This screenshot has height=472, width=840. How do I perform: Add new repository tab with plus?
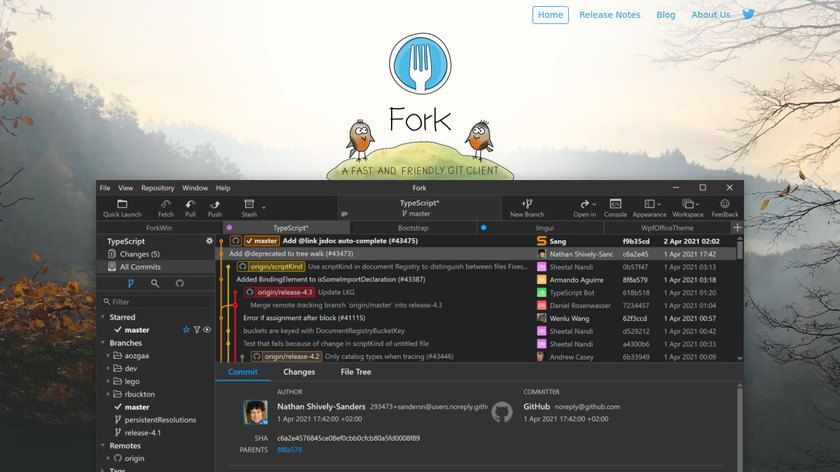click(x=737, y=228)
